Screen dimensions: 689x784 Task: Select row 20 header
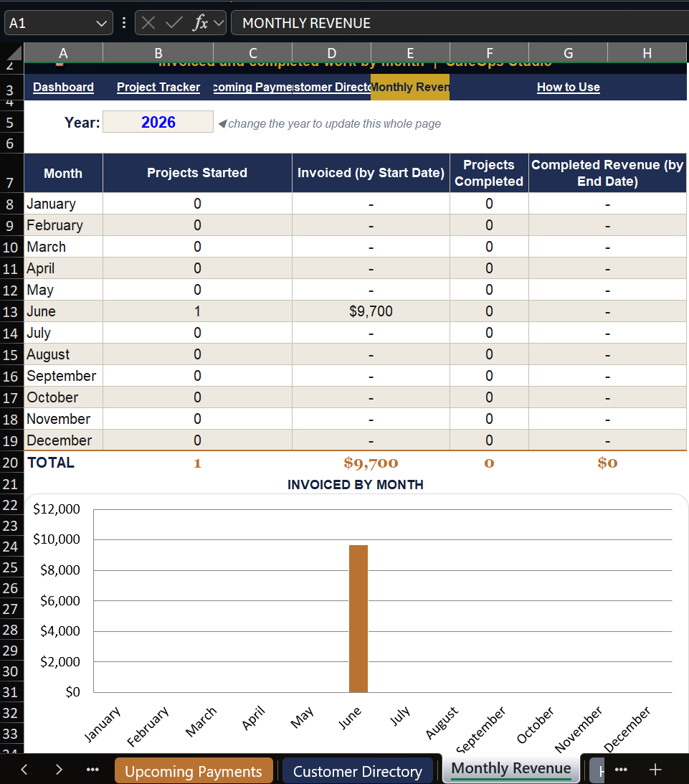tap(11, 463)
